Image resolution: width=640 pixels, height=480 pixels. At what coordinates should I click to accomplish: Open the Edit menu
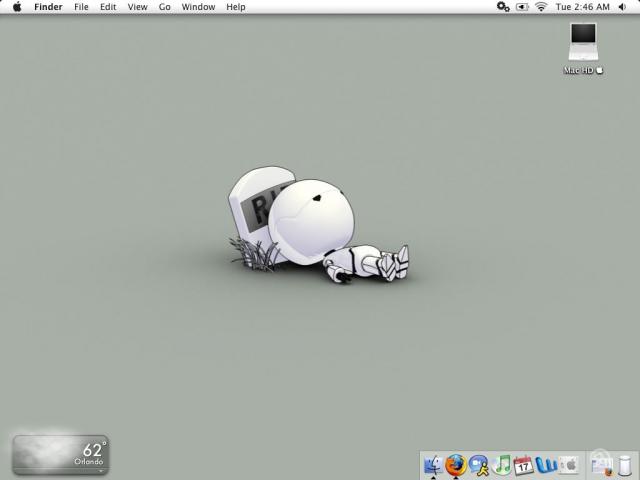[x=108, y=7]
